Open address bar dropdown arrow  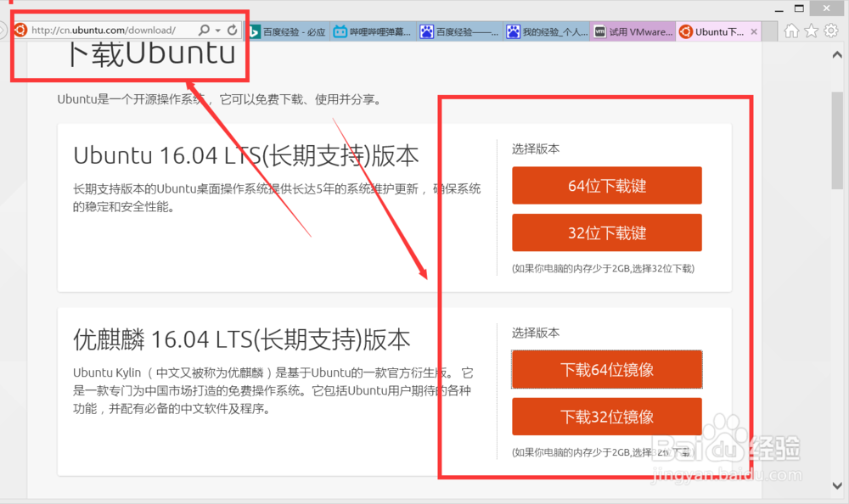217,31
